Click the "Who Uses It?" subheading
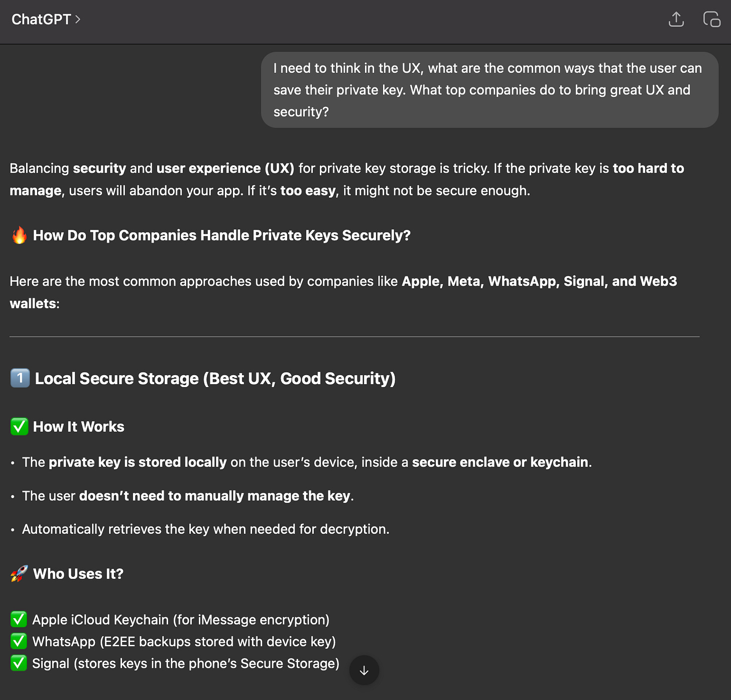731x700 pixels. pyautogui.click(x=78, y=573)
